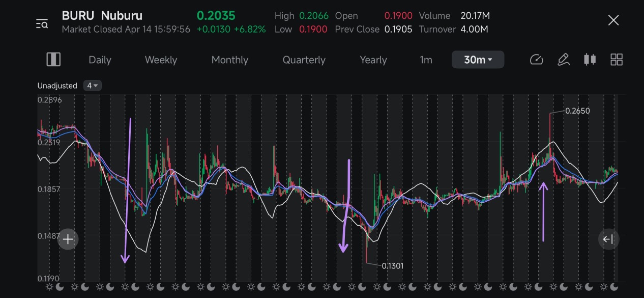The height and width of the screenshot is (298, 644).
Task: Switch to the Daily timeframe
Action: pos(100,60)
